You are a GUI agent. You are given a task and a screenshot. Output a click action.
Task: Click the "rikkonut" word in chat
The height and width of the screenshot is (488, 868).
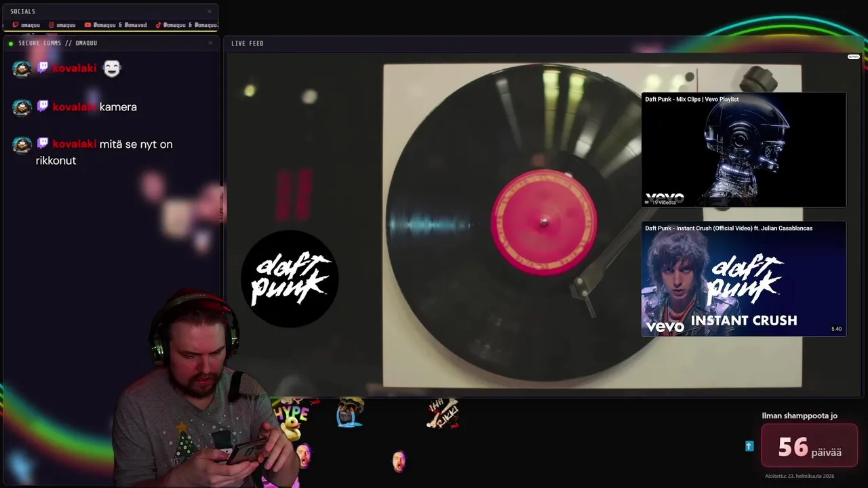pyautogui.click(x=56, y=161)
